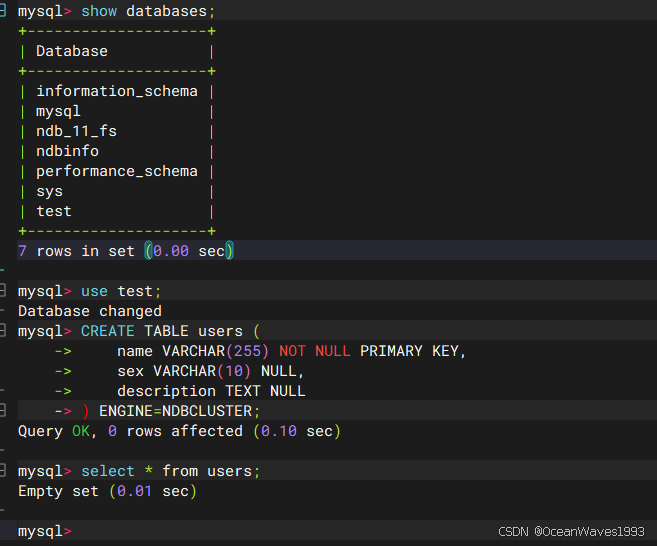Viewport: 657px width, 546px height.
Task: Click 'test' in the use command
Action: coord(135,291)
